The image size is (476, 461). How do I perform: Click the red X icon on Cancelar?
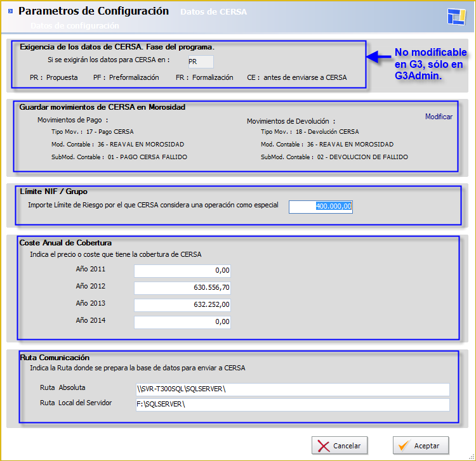[x=323, y=446]
